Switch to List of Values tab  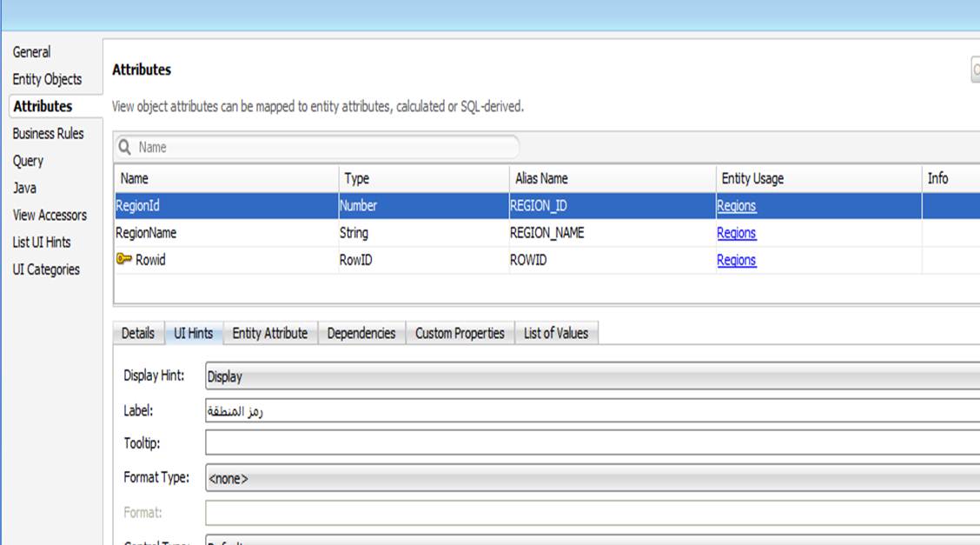click(x=555, y=333)
